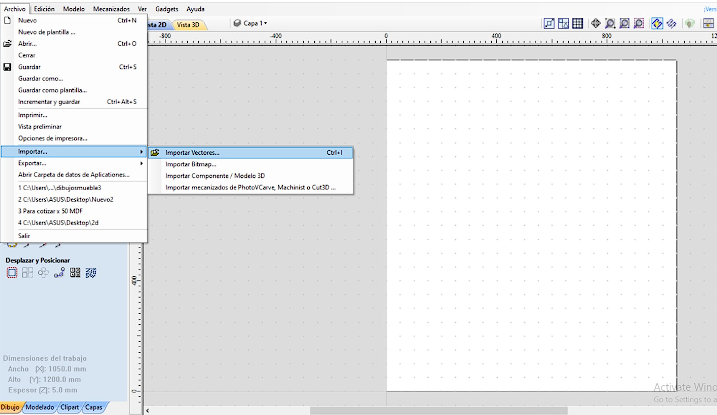717x415 pixels.
Task: Choose Importar Vectores... from the submenu
Action: (x=251, y=153)
